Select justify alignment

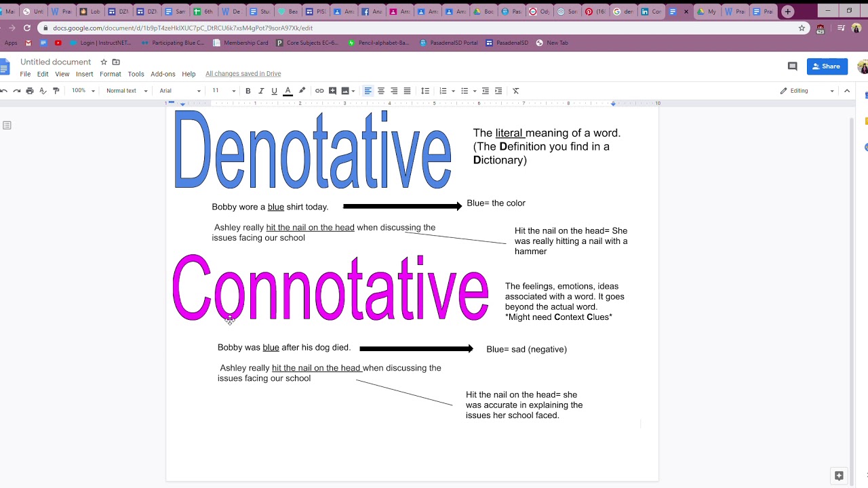pyautogui.click(x=407, y=91)
